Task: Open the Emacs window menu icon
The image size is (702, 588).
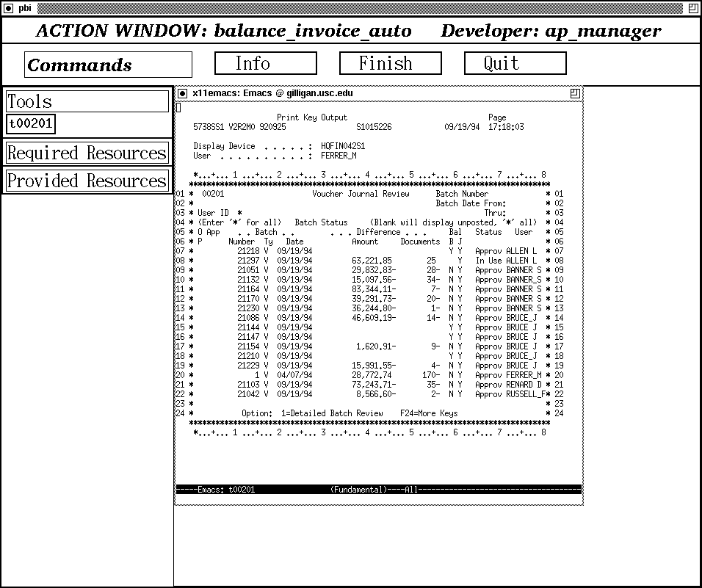Action: 182,93
